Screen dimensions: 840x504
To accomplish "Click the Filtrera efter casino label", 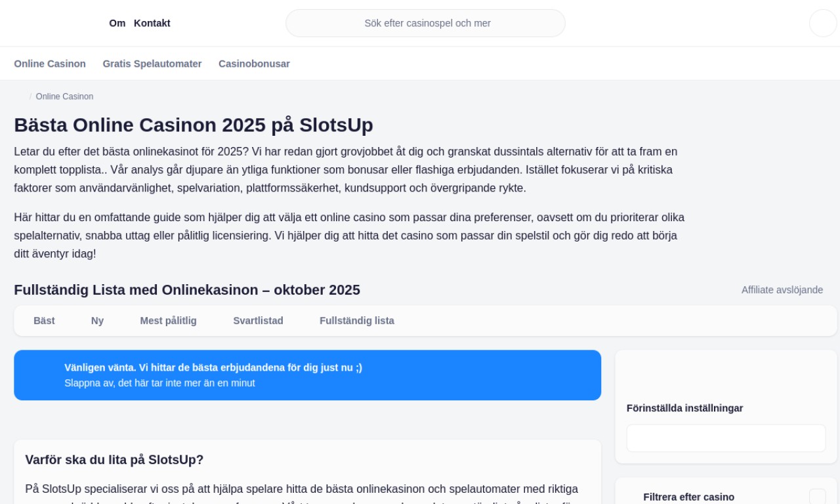I will 688,497.
